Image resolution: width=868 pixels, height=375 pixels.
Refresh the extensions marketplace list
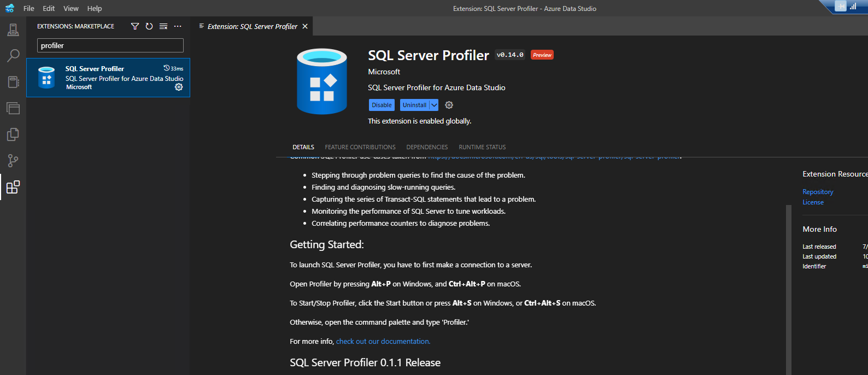(149, 26)
